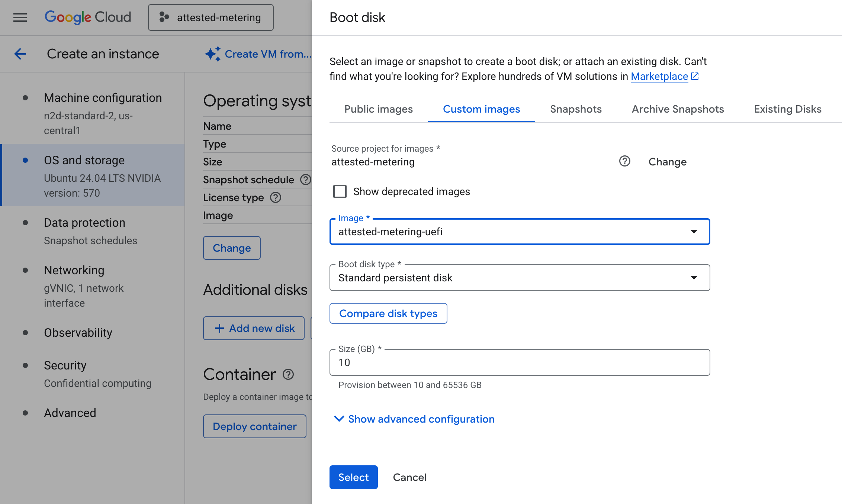The height and width of the screenshot is (504, 842).
Task: Click Create VM from link
Action: point(268,54)
